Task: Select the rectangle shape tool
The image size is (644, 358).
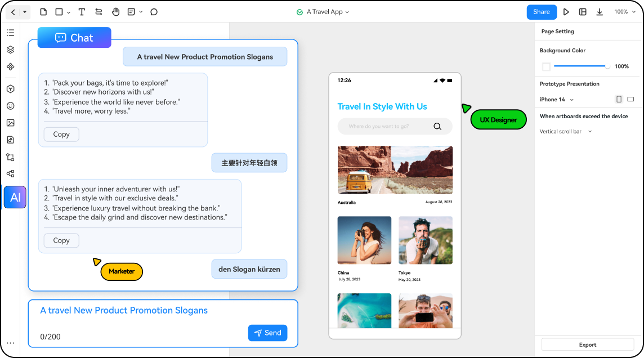Action: pyautogui.click(x=59, y=12)
